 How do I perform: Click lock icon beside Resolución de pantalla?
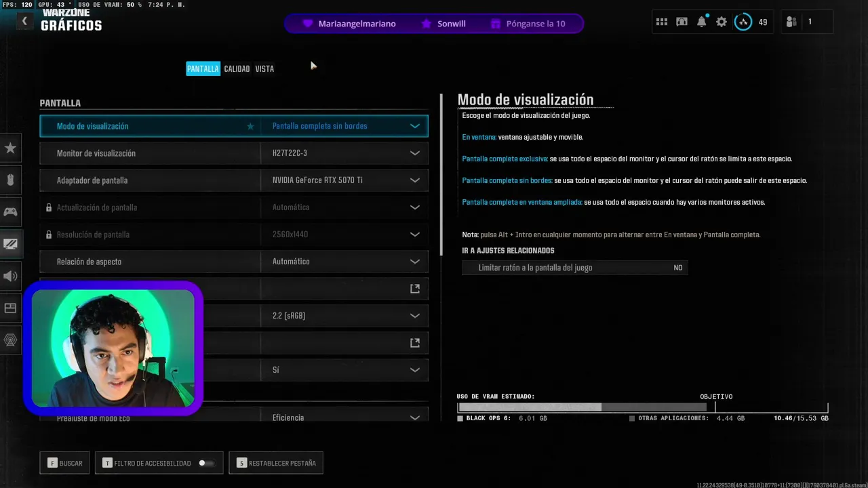(49, 235)
